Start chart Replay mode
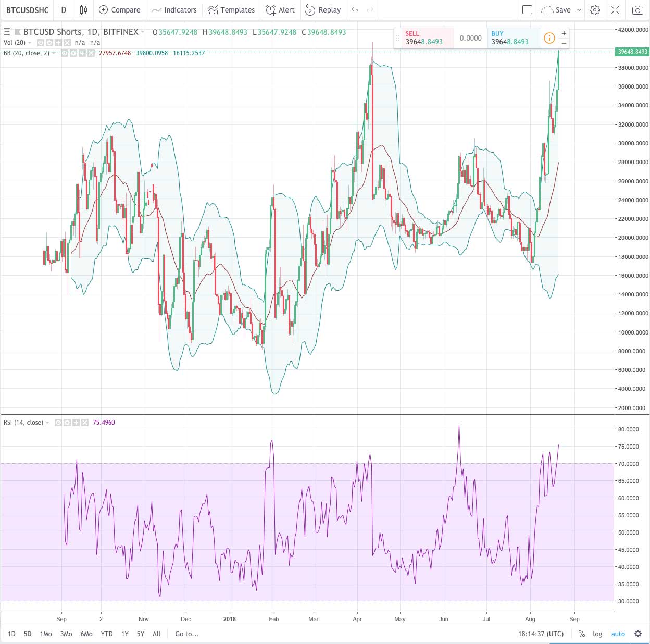The image size is (650, 644). (x=323, y=9)
